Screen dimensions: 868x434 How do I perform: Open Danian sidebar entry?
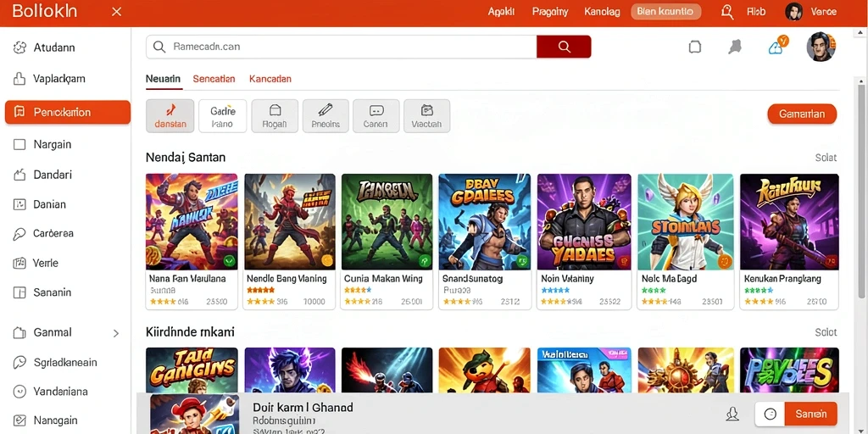(x=39, y=204)
